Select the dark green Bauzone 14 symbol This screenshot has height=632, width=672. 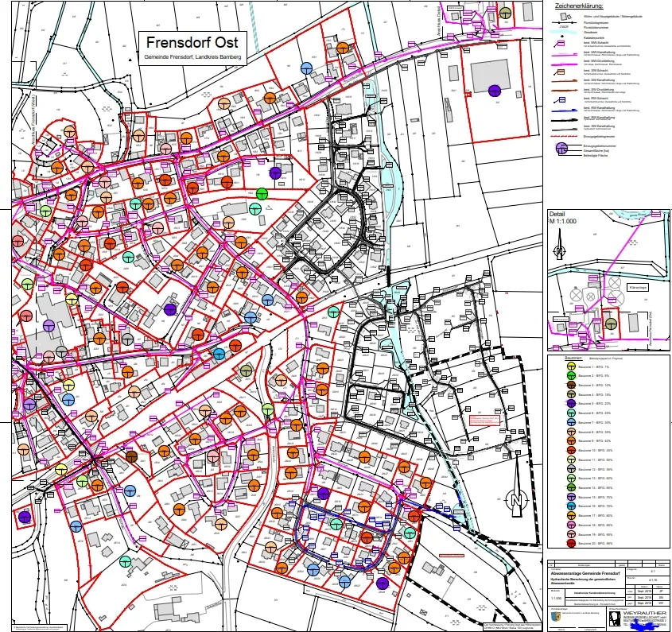[571, 487]
